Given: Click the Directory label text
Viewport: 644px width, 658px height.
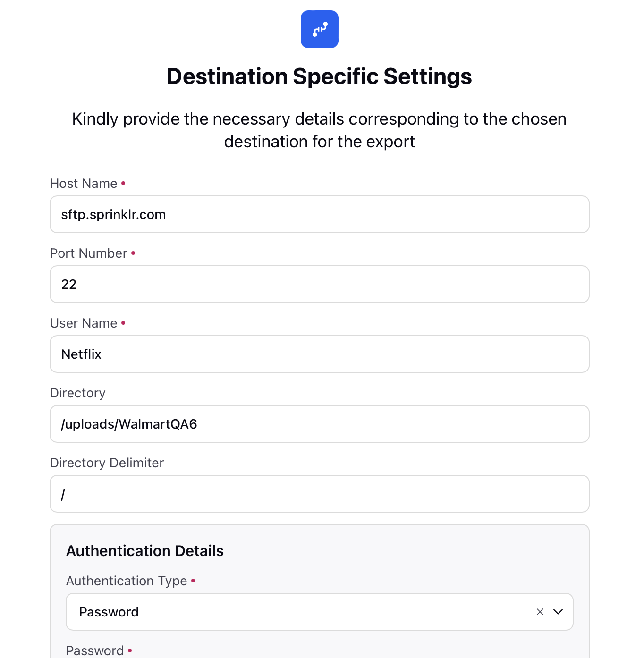Looking at the screenshot, I should 78,393.
